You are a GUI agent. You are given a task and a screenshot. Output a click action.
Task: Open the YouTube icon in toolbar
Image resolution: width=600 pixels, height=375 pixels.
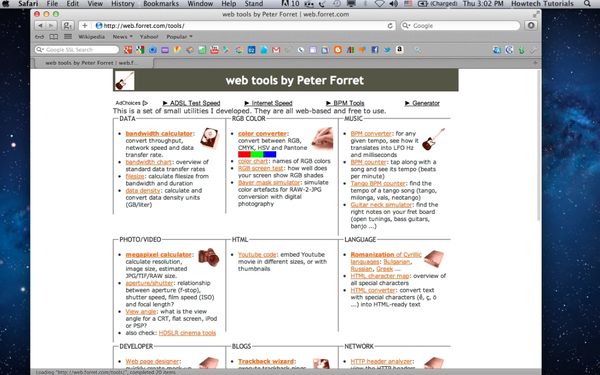(x=214, y=50)
